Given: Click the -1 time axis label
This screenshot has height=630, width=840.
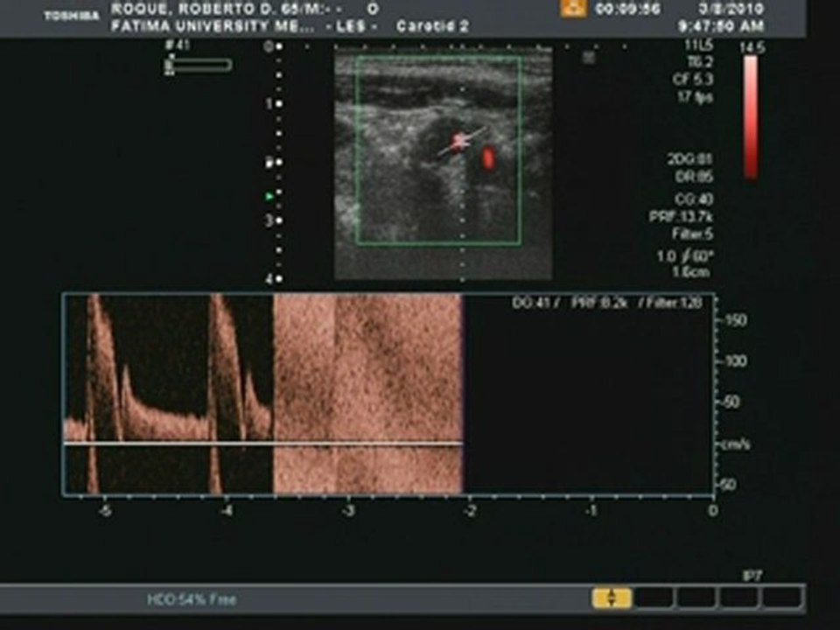Looking at the screenshot, I should (591, 510).
